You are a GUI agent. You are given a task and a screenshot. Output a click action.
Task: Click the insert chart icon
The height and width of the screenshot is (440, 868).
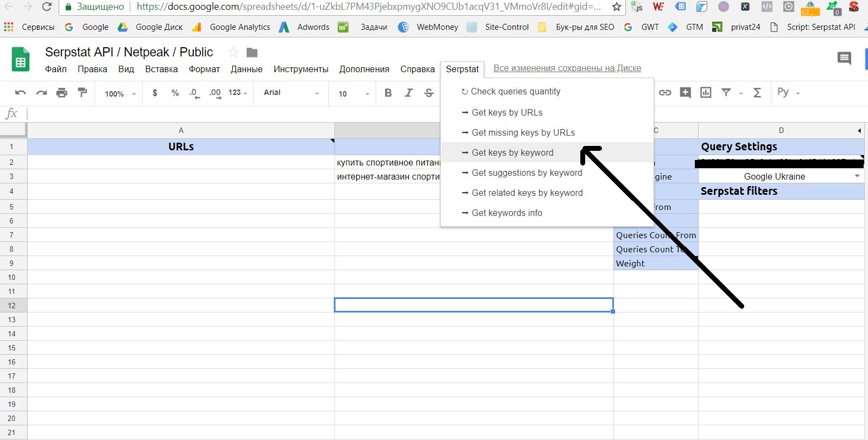point(706,93)
